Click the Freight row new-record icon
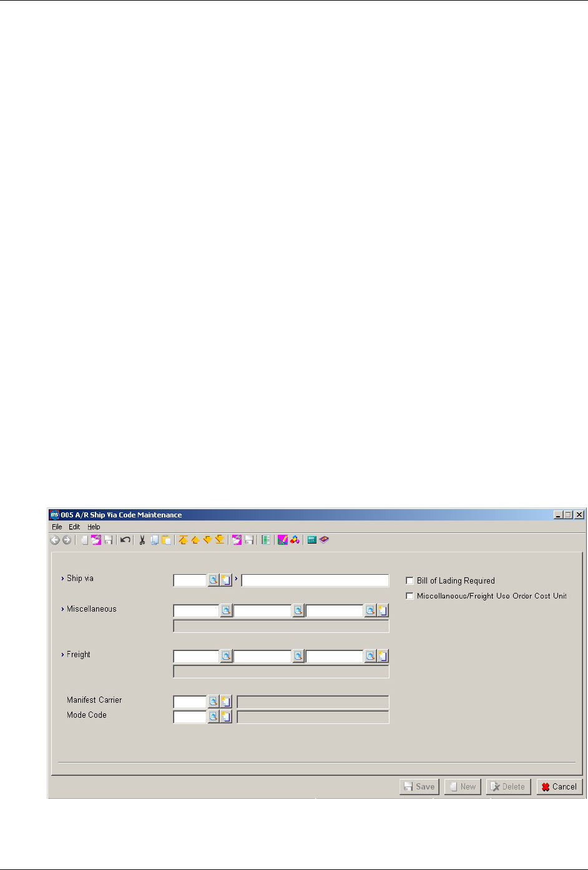This screenshot has height=870, width=588. [x=383, y=656]
